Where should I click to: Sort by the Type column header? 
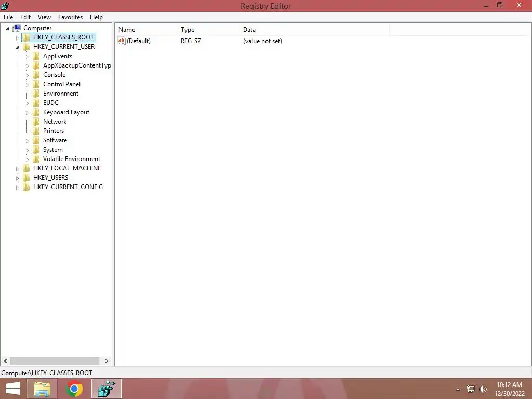point(209,30)
